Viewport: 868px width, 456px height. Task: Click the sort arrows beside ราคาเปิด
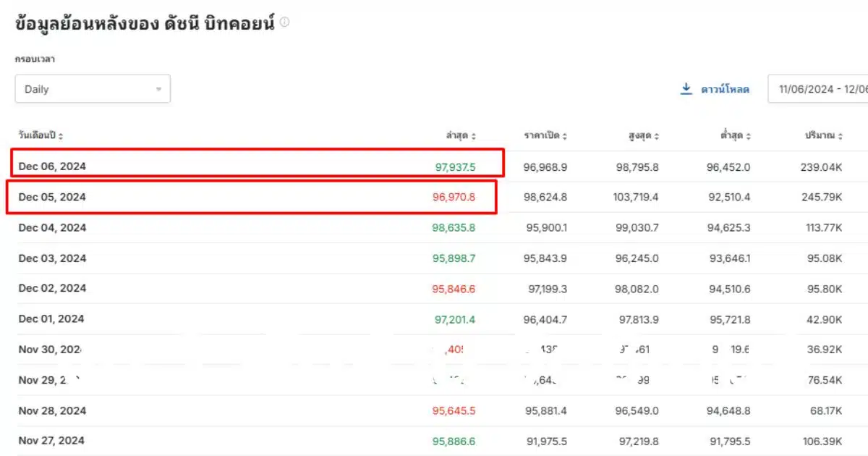tap(565, 136)
